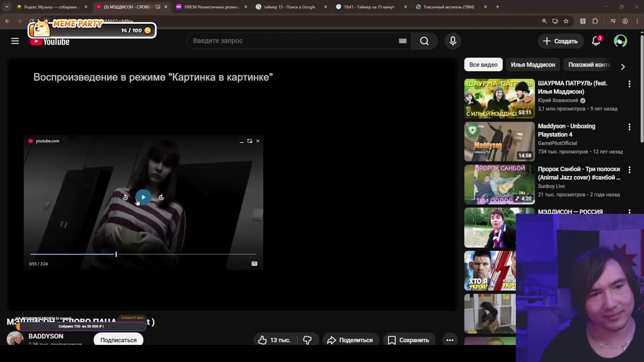Go to YouTube home via logo
The width and height of the screenshot is (644, 362).
(x=50, y=42)
